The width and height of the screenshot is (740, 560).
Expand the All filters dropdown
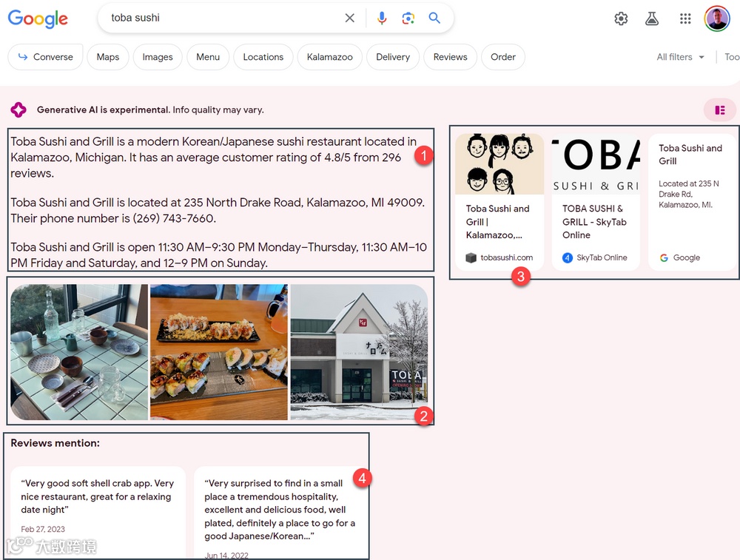(x=680, y=57)
